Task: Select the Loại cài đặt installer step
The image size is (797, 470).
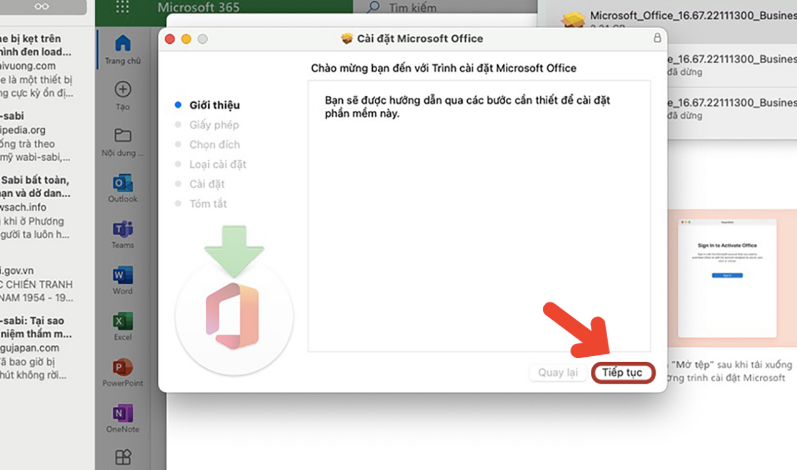Action: (x=217, y=164)
